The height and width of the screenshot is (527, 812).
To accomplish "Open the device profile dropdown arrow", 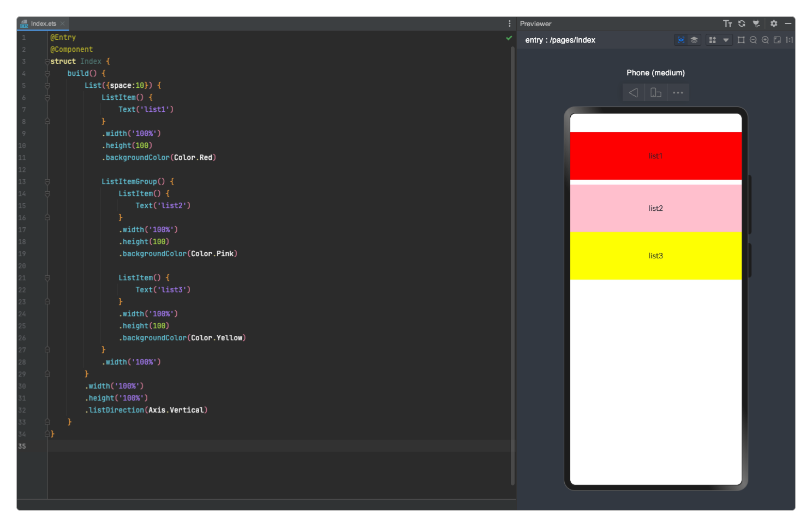I will pos(726,40).
